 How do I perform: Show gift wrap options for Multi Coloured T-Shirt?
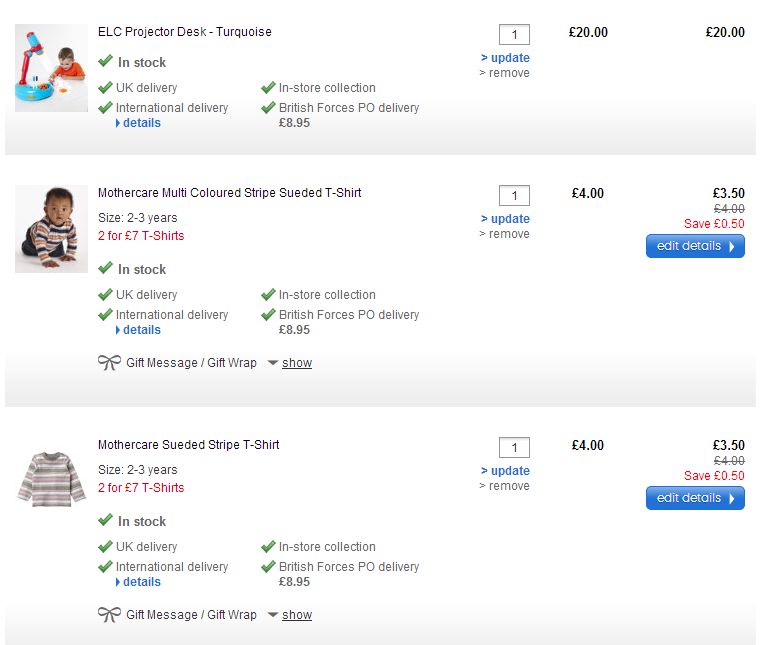(x=296, y=363)
